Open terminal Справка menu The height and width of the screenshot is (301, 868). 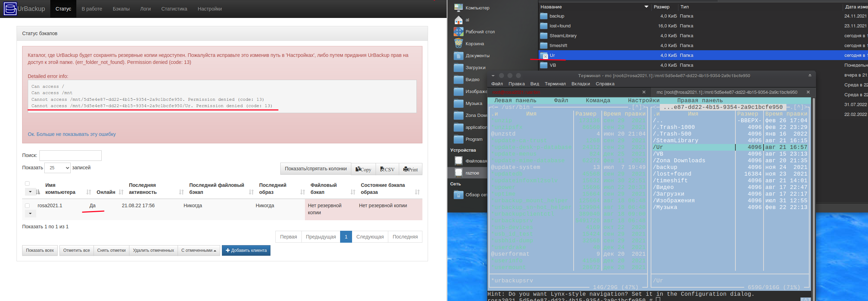(605, 84)
